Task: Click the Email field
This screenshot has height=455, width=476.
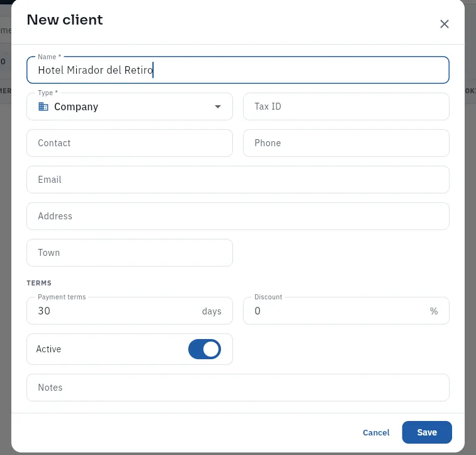Action: pos(238,180)
